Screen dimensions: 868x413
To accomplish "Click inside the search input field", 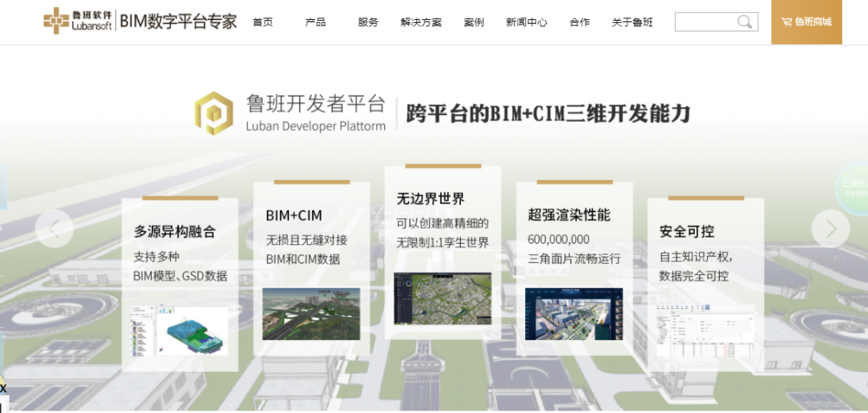I will [704, 22].
